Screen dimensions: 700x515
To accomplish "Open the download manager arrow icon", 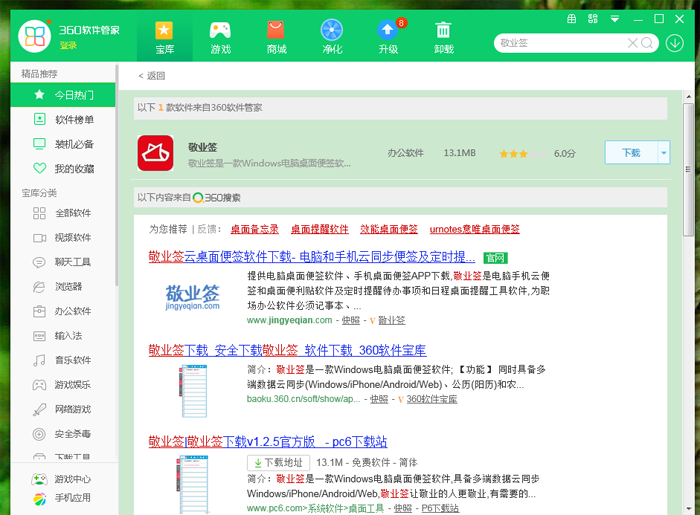I will pyautogui.click(x=675, y=43).
